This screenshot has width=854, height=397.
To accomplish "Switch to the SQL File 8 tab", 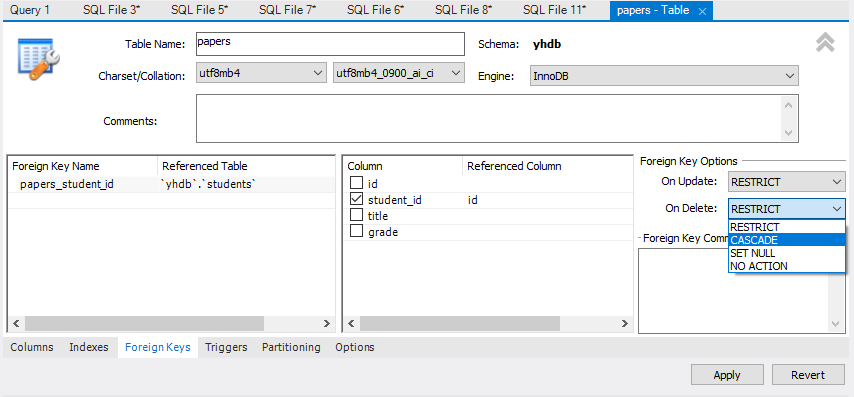I will click(x=463, y=10).
